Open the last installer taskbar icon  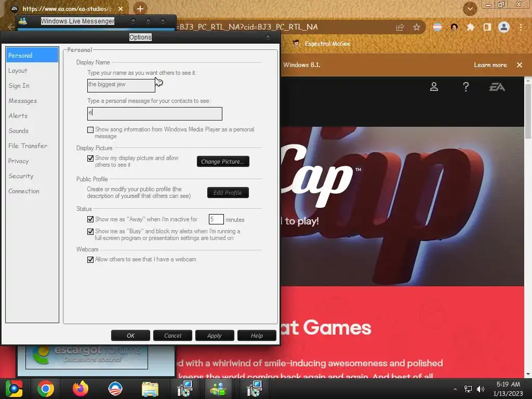point(254,389)
